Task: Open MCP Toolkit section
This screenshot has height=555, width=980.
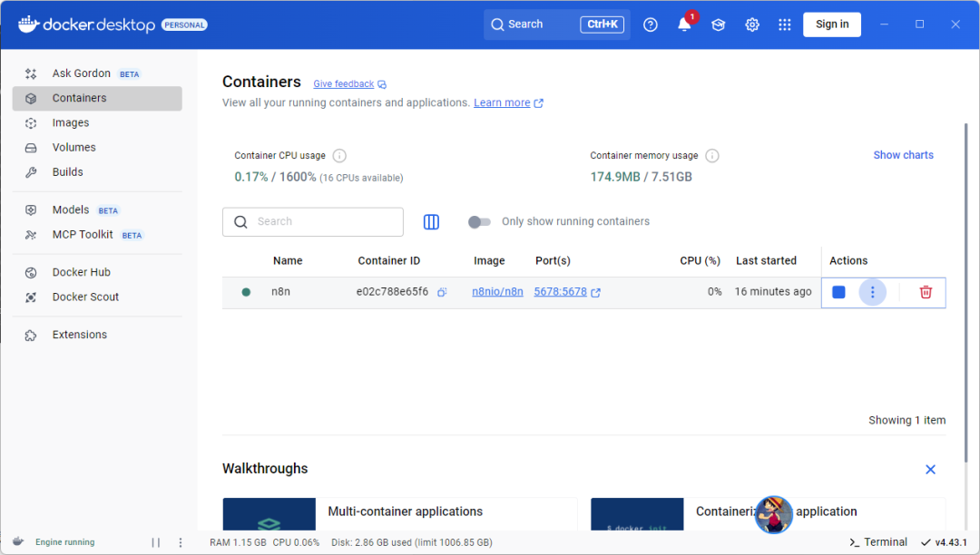Action: 97,235
